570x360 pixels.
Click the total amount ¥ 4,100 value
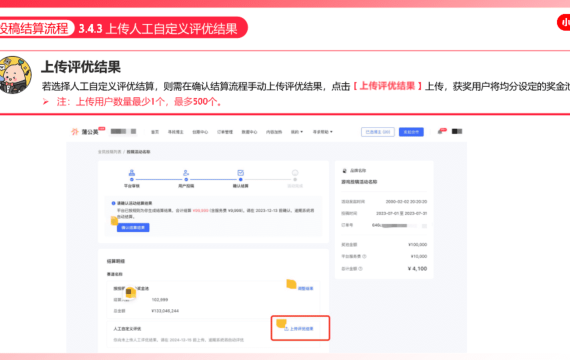(x=417, y=269)
